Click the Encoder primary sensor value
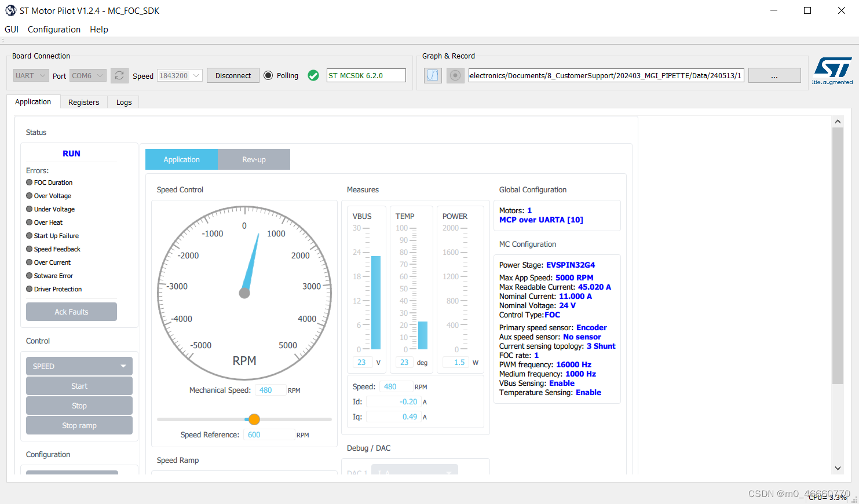This screenshot has height=504, width=859. (x=591, y=327)
